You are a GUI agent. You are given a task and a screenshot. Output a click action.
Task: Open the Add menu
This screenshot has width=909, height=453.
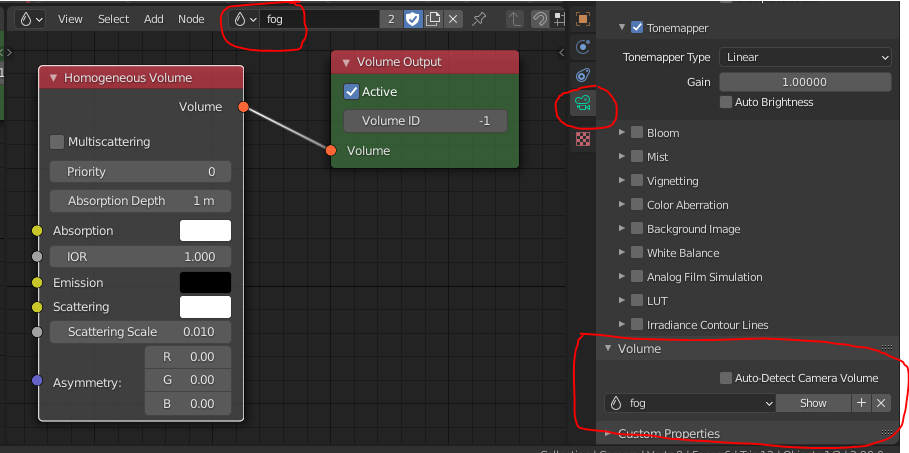click(153, 19)
